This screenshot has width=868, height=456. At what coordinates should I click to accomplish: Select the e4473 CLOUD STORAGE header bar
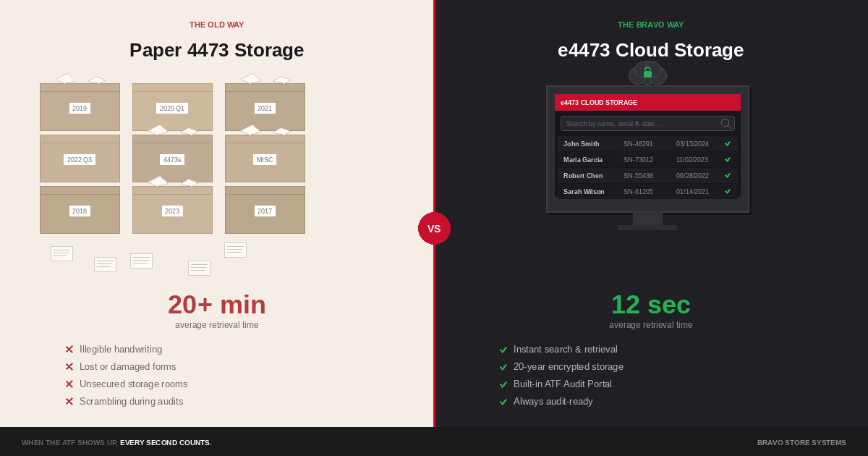tap(647, 102)
